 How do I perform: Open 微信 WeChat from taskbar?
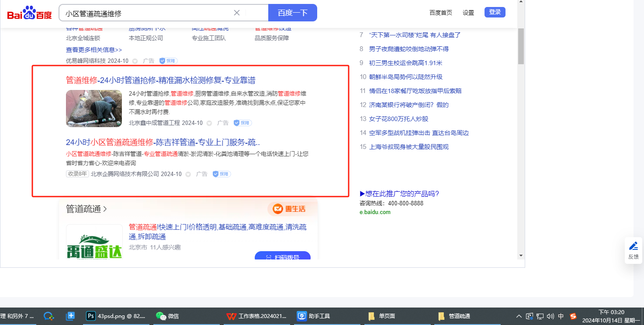coord(168,316)
